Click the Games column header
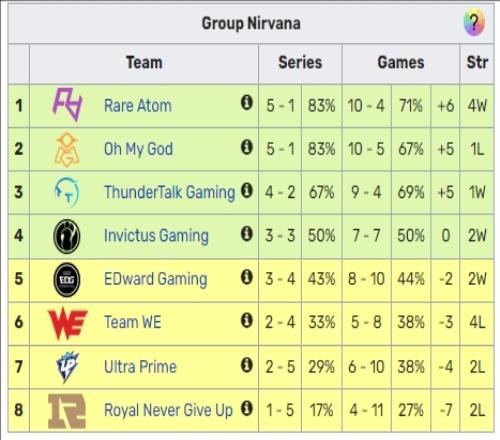This screenshot has height=440, width=500. pos(401,62)
